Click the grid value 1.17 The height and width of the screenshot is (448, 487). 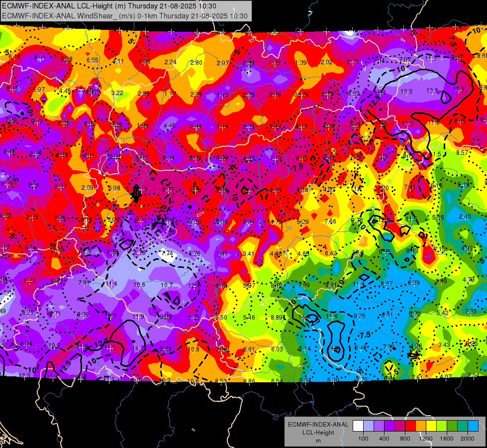(x=170, y=94)
